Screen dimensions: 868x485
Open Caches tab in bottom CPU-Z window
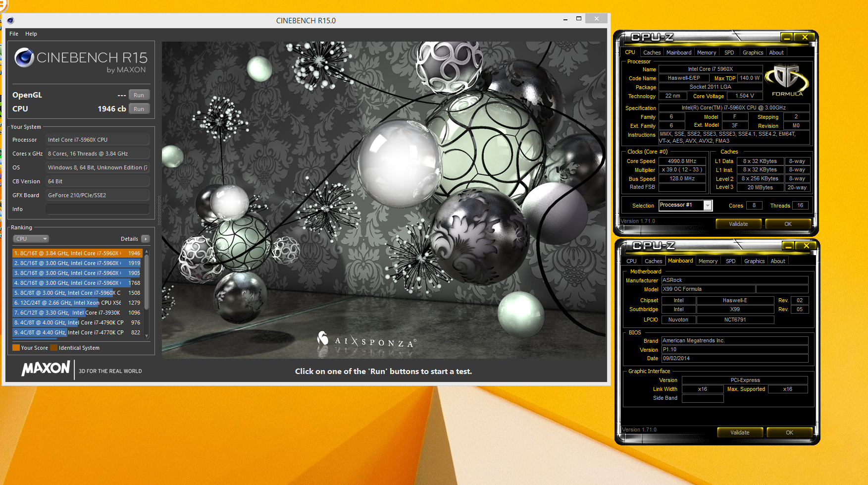(653, 261)
